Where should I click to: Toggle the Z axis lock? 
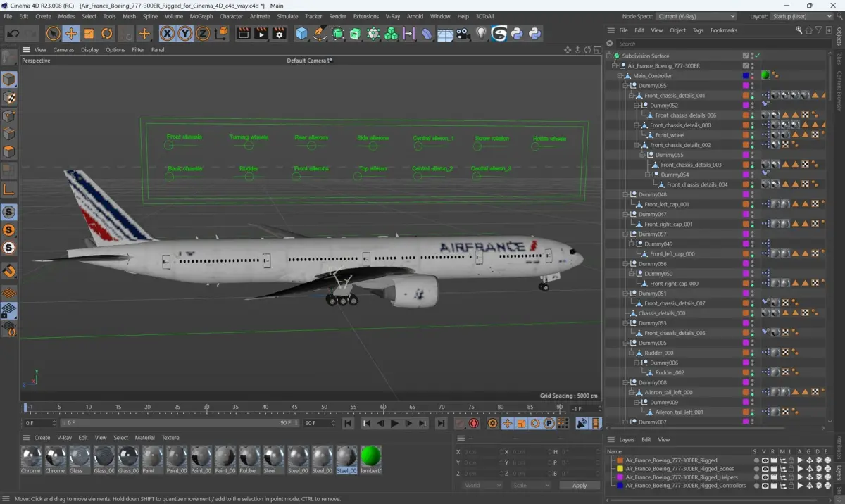pyautogui.click(x=203, y=33)
